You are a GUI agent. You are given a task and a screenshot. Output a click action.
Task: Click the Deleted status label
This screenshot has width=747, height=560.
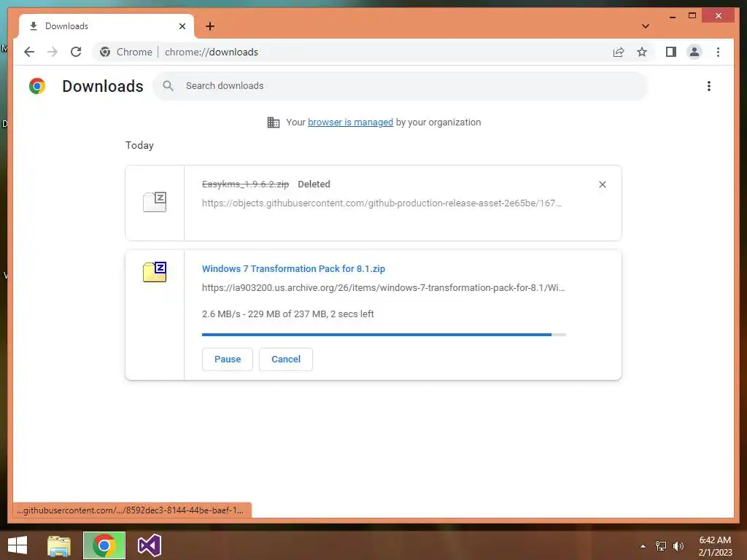(314, 184)
